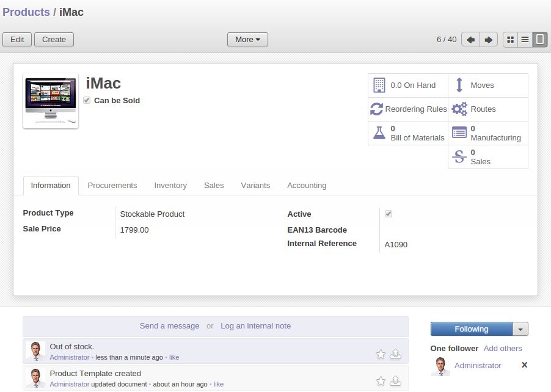Open the Variants tab

255,186
